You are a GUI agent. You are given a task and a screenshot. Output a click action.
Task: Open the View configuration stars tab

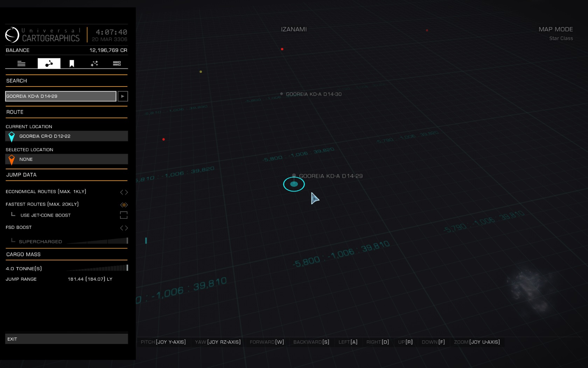point(94,63)
